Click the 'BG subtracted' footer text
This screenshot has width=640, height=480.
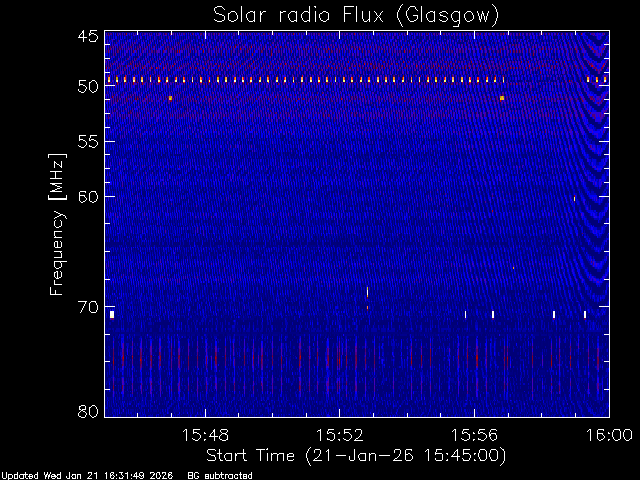pos(220,476)
